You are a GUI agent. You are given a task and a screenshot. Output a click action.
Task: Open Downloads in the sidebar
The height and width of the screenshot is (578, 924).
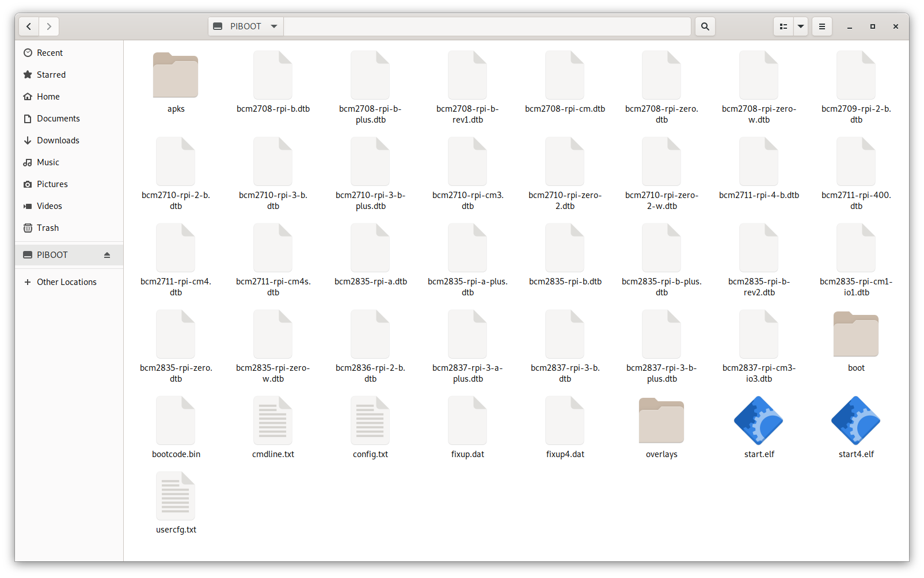[69, 140]
